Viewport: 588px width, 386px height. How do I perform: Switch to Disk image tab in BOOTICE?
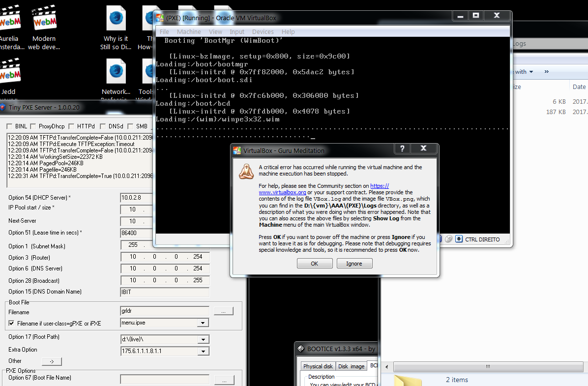point(352,366)
